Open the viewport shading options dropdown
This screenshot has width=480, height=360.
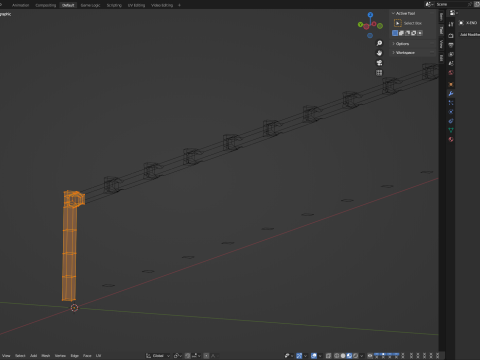(362, 356)
